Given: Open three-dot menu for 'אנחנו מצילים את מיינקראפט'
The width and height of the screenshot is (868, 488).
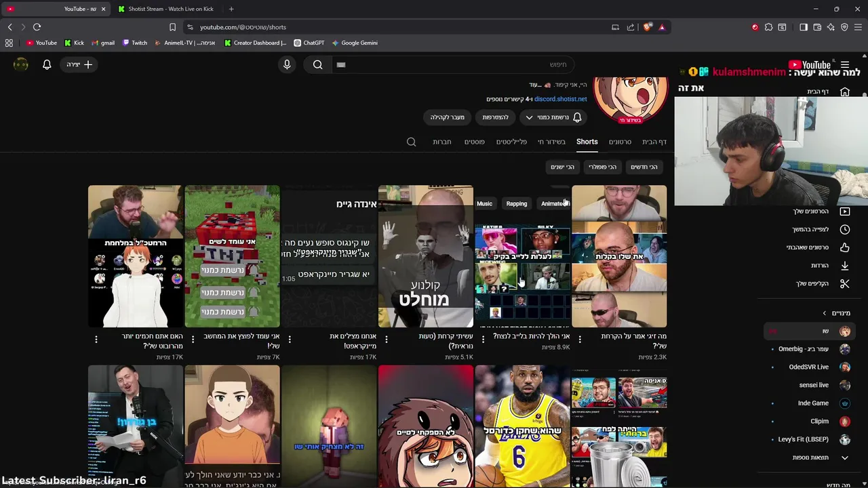Looking at the screenshot, I should coord(290,339).
